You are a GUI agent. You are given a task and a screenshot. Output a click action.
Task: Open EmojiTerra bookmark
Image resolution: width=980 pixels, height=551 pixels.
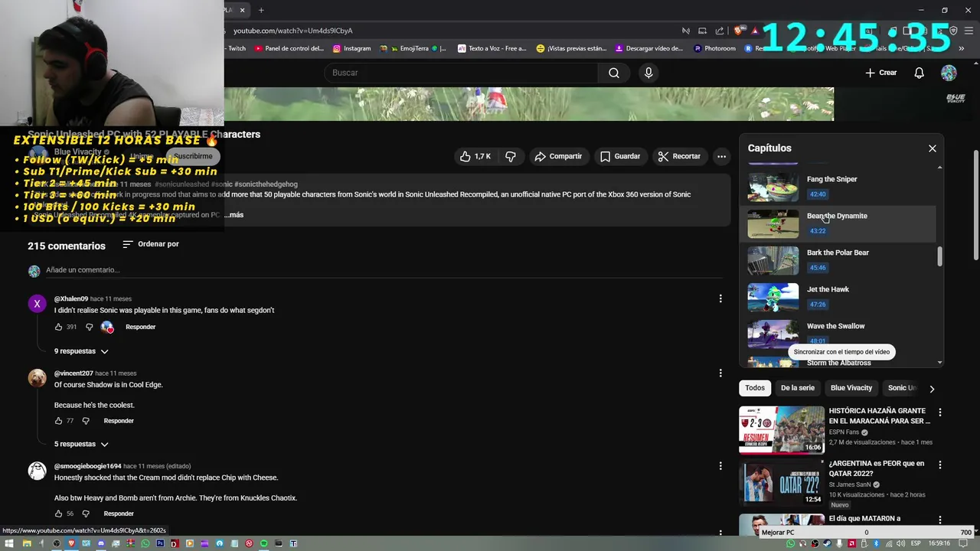(x=413, y=48)
